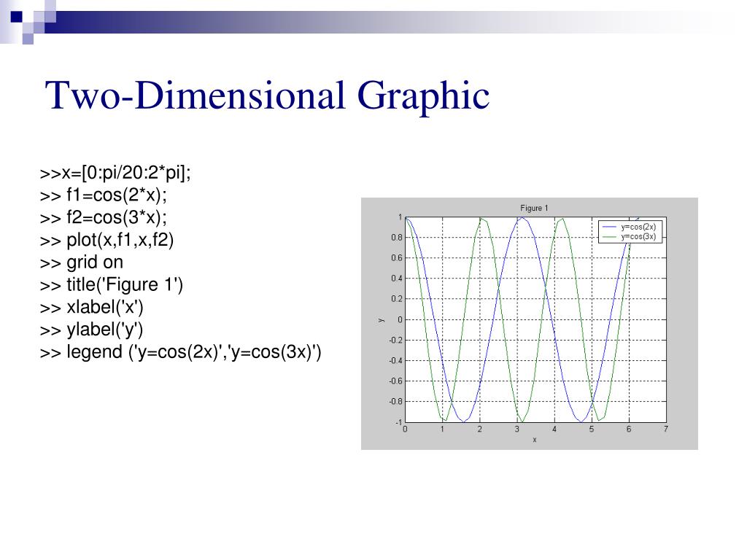Click the y-axis tick label '0.2'

[396, 299]
